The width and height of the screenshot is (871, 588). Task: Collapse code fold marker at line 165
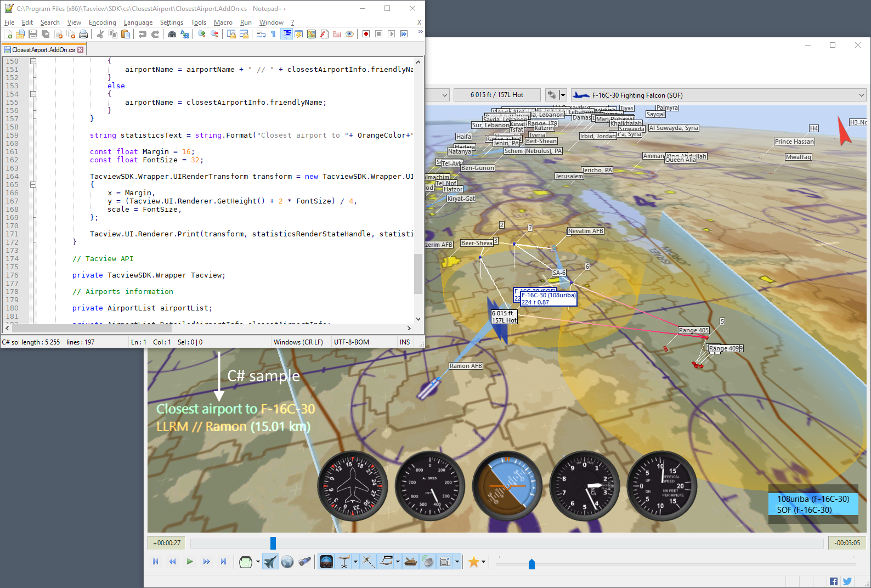coord(33,185)
